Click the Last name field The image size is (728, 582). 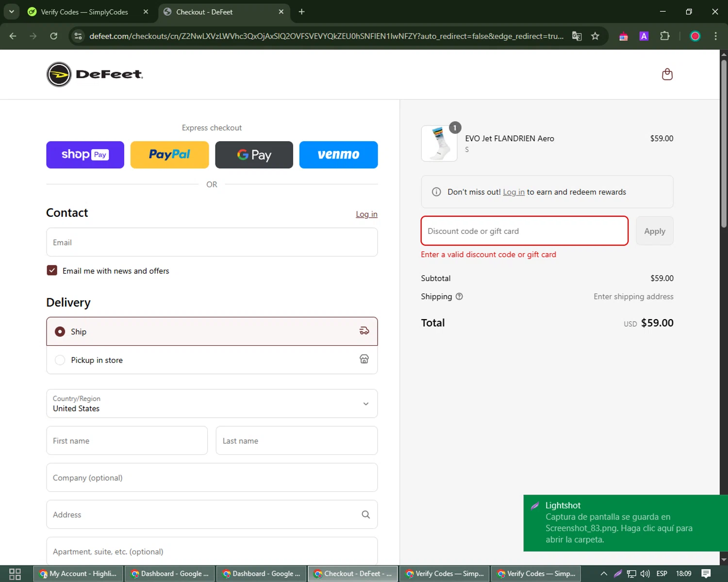coord(297,440)
